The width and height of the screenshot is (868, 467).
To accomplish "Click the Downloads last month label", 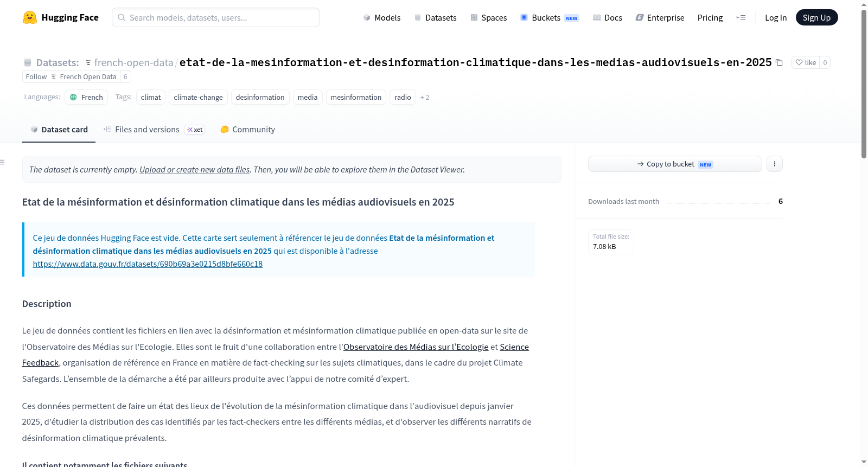I will coord(623,201).
